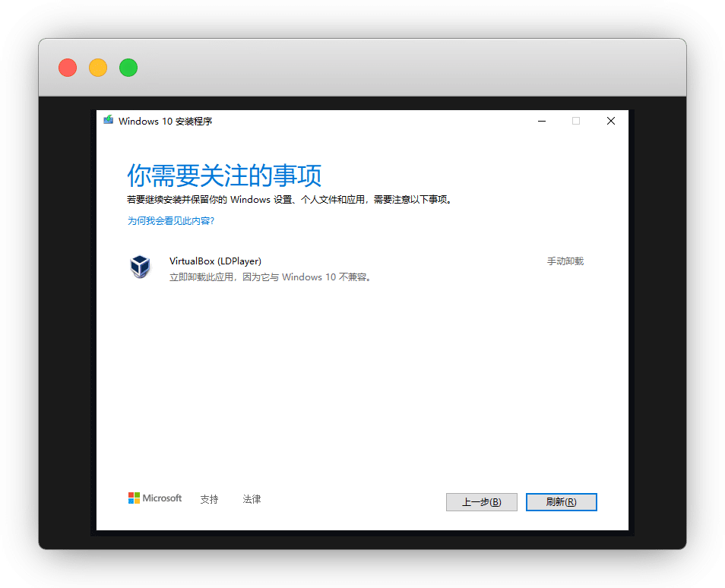725x588 pixels.
Task: Select the VirtualBox (LDPlayer) item name
Action: click(215, 261)
